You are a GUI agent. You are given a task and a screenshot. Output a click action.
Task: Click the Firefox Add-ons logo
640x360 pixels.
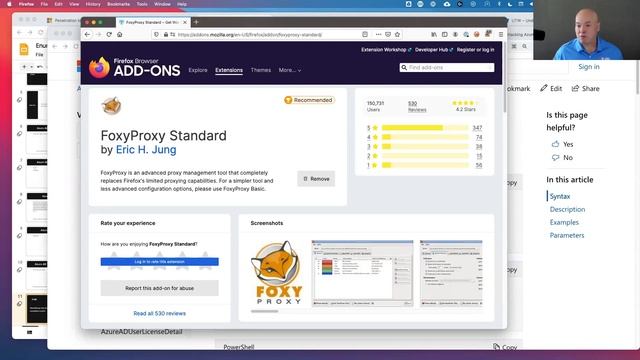pos(135,67)
